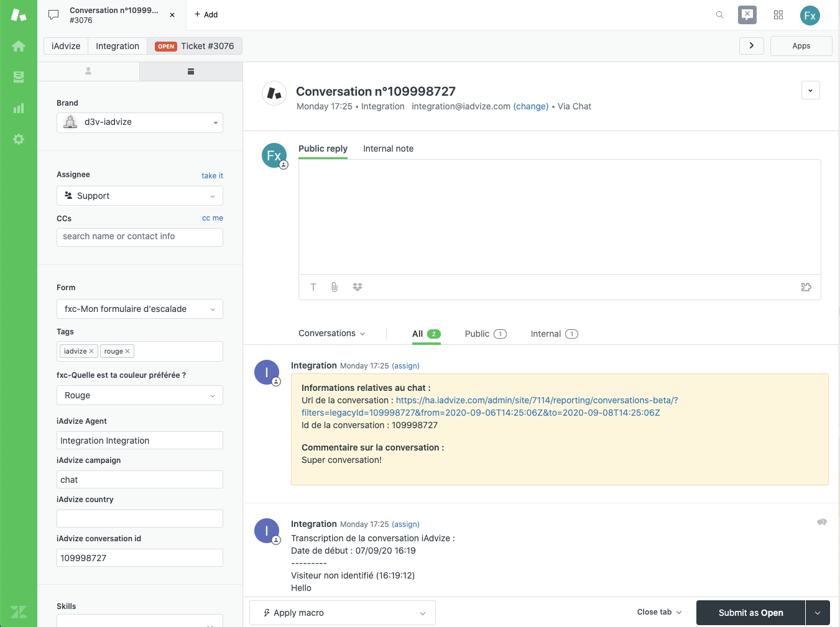This screenshot has width=840, height=627.
Task: Click the Integration avatar on first comment
Action: 267,372
